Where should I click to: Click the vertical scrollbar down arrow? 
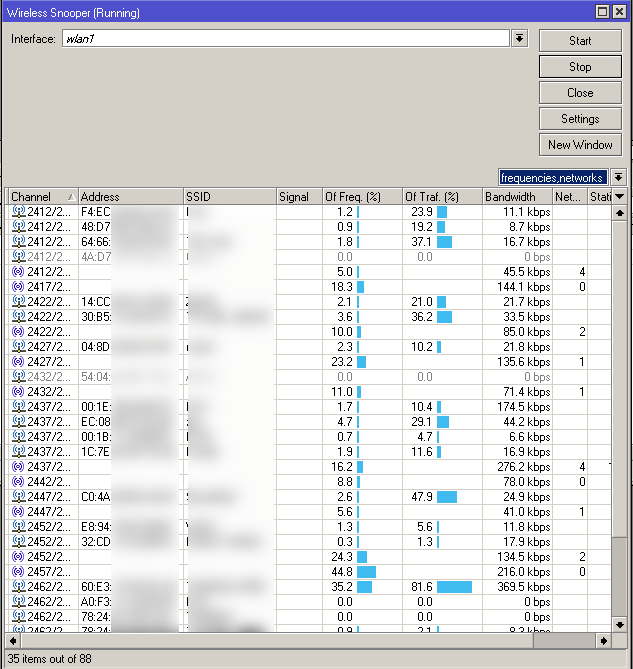[x=619, y=623]
